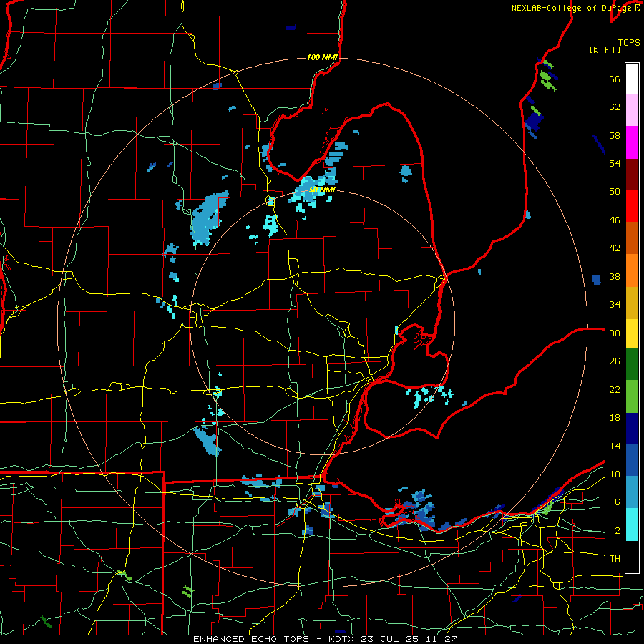
Task: Click the legend value "50"
Action: point(615,192)
